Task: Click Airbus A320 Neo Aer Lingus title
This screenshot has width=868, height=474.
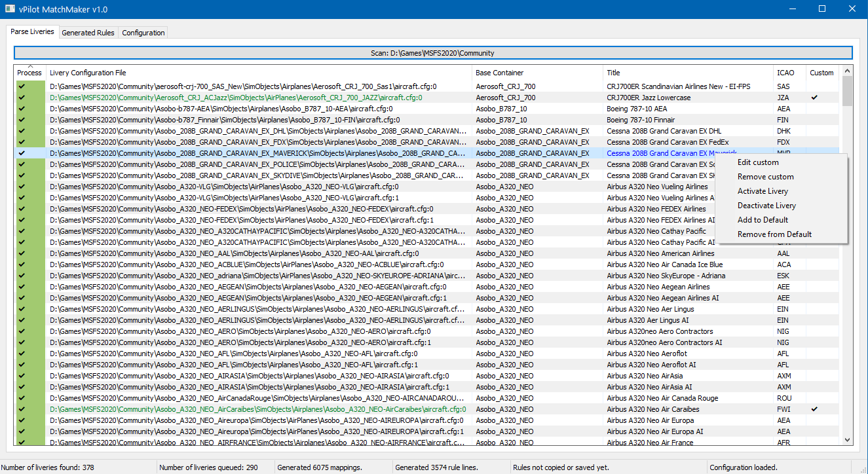Action: click(x=651, y=309)
